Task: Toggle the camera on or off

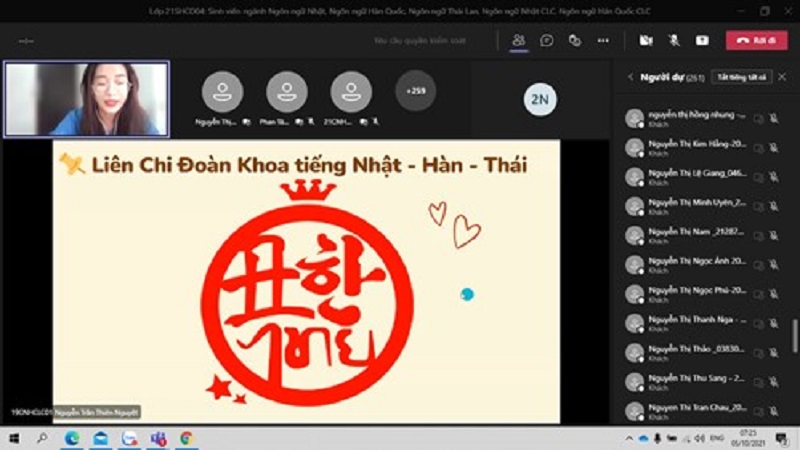Action: click(646, 41)
